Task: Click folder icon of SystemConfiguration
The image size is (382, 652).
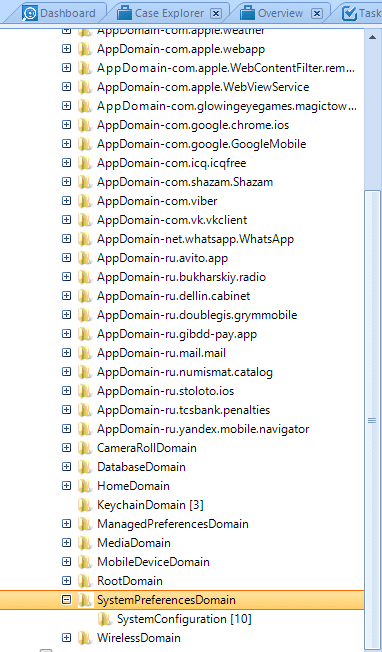Action: click(x=105, y=619)
